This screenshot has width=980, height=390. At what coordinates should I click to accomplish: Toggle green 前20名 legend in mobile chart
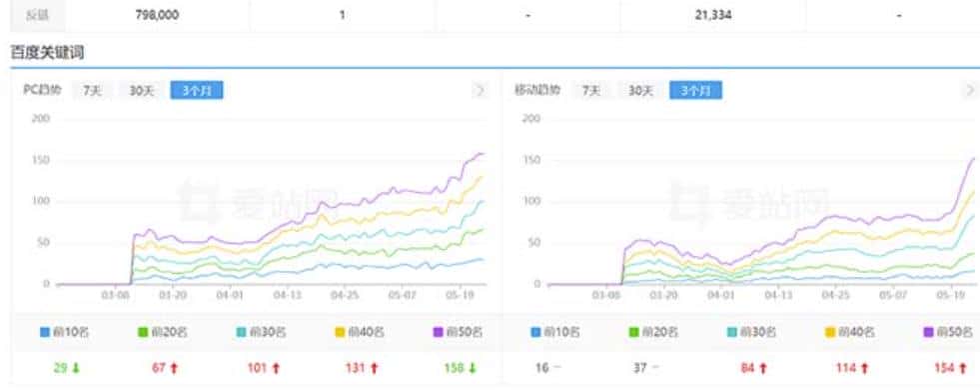[x=653, y=332]
